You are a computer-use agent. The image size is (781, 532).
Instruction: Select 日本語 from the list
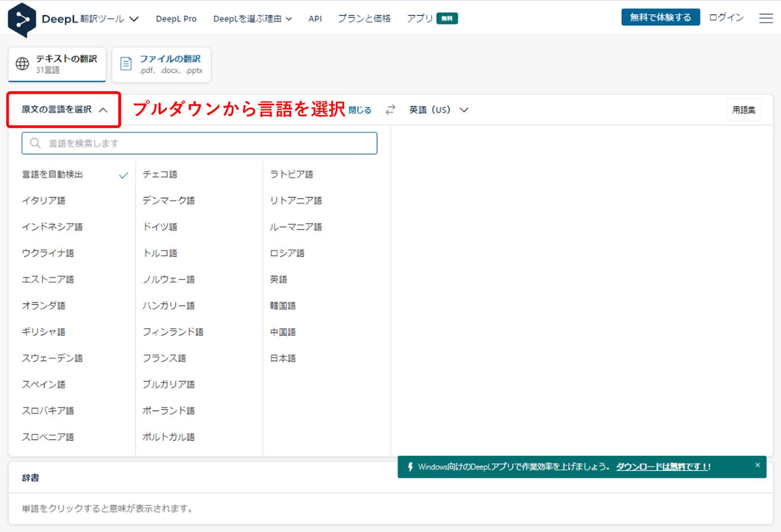(283, 358)
